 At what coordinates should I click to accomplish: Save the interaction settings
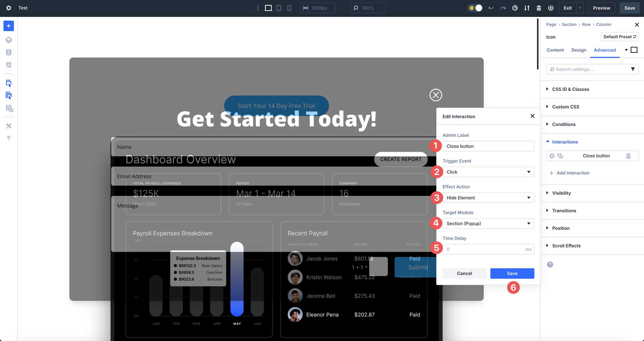coord(512,273)
